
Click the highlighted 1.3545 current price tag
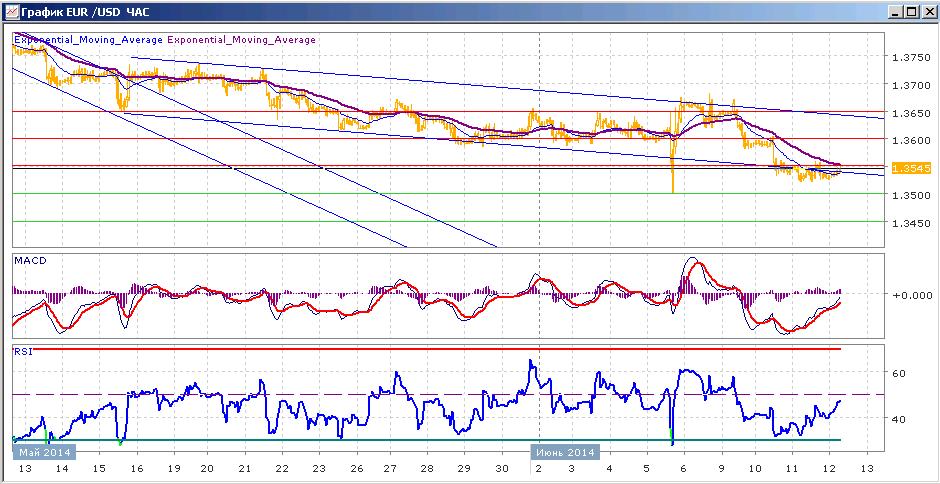click(910, 169)
